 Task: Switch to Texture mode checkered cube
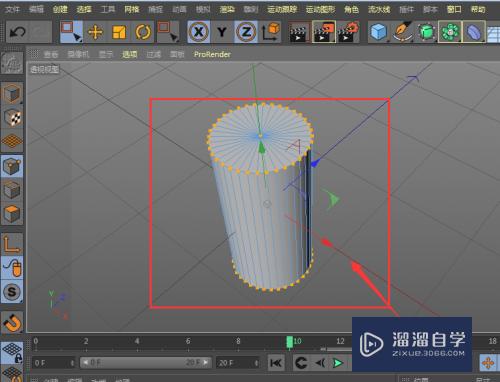12,117
